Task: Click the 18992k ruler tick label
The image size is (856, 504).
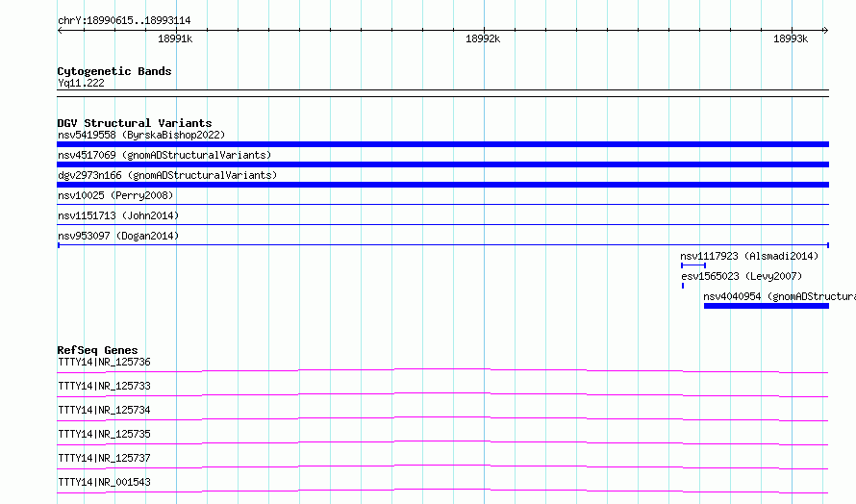Action: click(483, 38)
